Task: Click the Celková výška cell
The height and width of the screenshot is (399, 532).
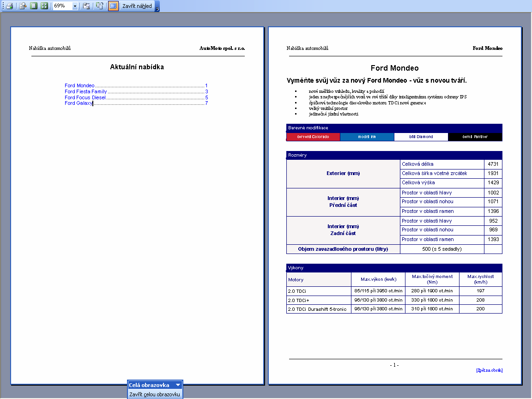Action: pyautogui.click(x=442, y=182)
